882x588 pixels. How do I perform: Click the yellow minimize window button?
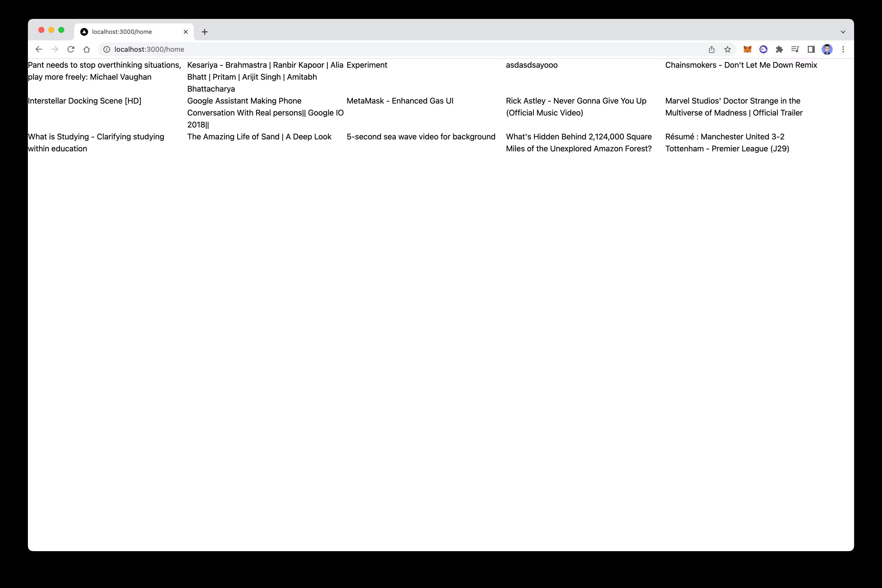(51, 30)
